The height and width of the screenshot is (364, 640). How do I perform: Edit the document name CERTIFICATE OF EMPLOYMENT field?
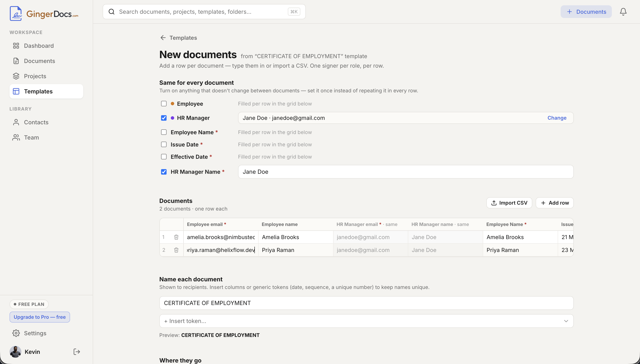pos(366,303)
